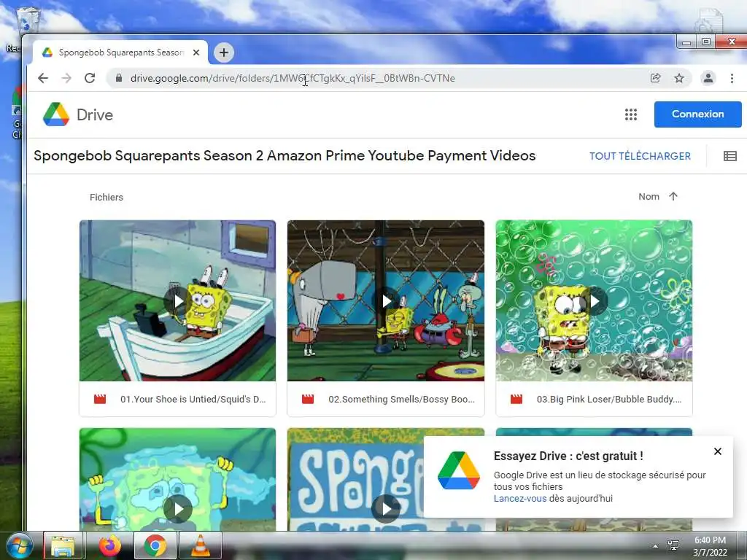This screenshot has width=747, height=560.
Task: Open the Chrome profile avatar
Action: tap(708, 78)
